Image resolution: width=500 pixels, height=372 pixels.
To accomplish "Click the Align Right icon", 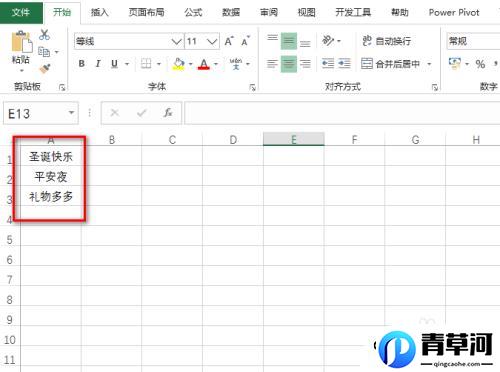I will click(305, 63).
